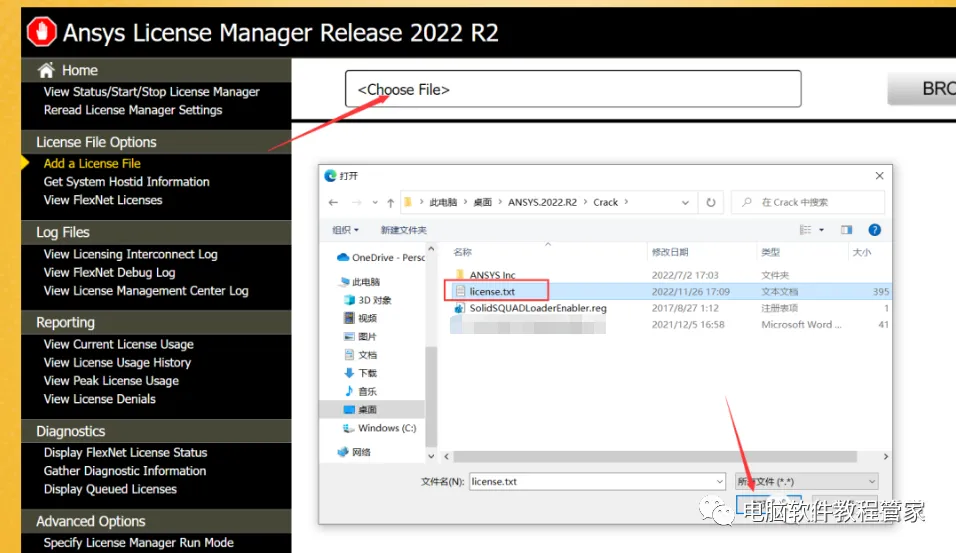Select 3D 对象 folder
The image size is (956, 553).
tap(368, 300)
